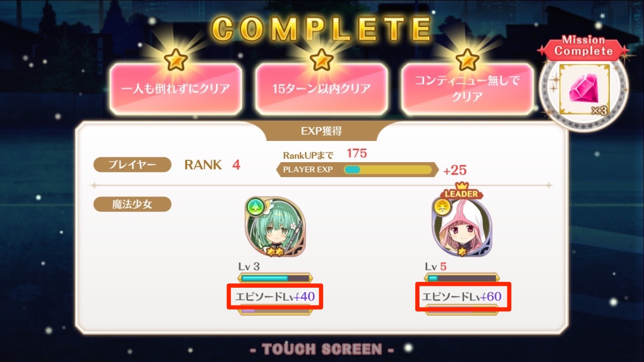The image size is (644, 362).
Task: Click the PLAYER EXP progress bar
Action: point(388,170)
